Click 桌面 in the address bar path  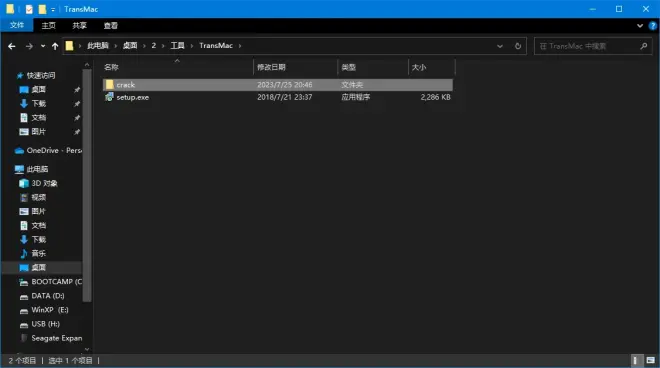click(130, 45)
